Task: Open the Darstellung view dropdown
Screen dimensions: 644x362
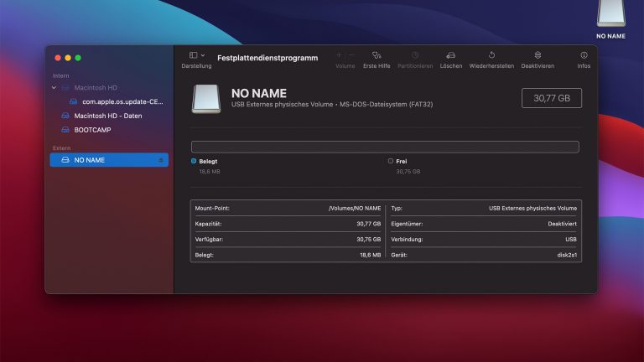Action: pos(197,55)
